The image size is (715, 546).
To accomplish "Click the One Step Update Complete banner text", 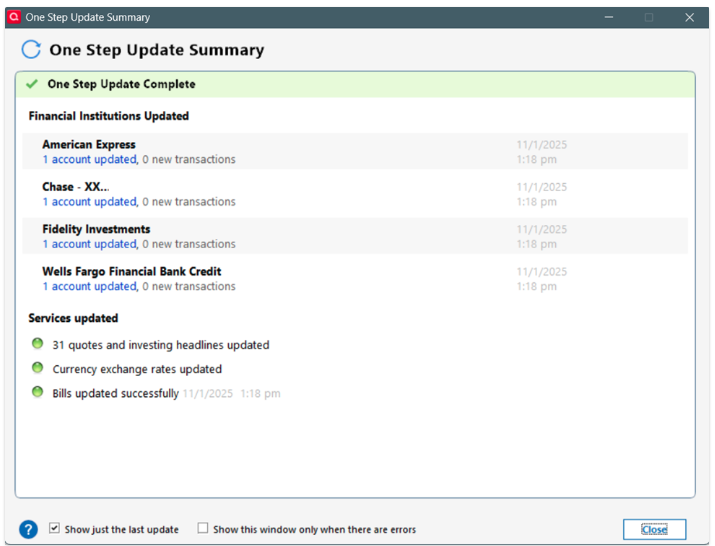I will pyautogui.click(x=121, y=84).
